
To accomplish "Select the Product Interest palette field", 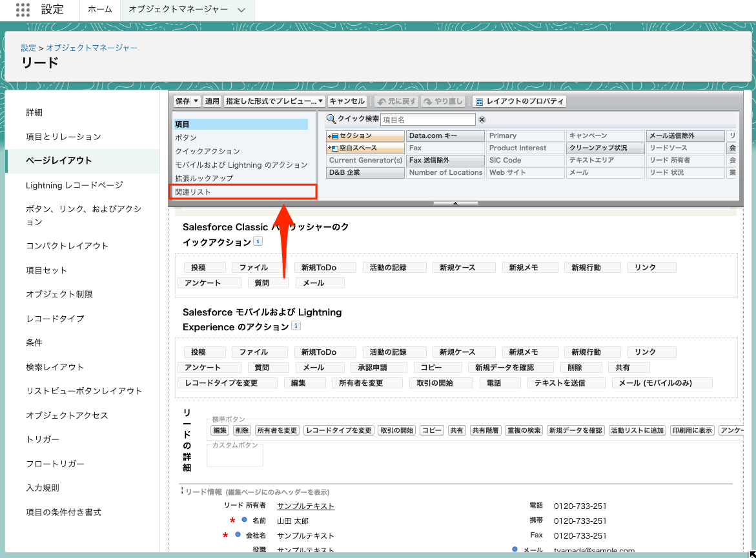I will pyautogui.click(x=525, y=148).
